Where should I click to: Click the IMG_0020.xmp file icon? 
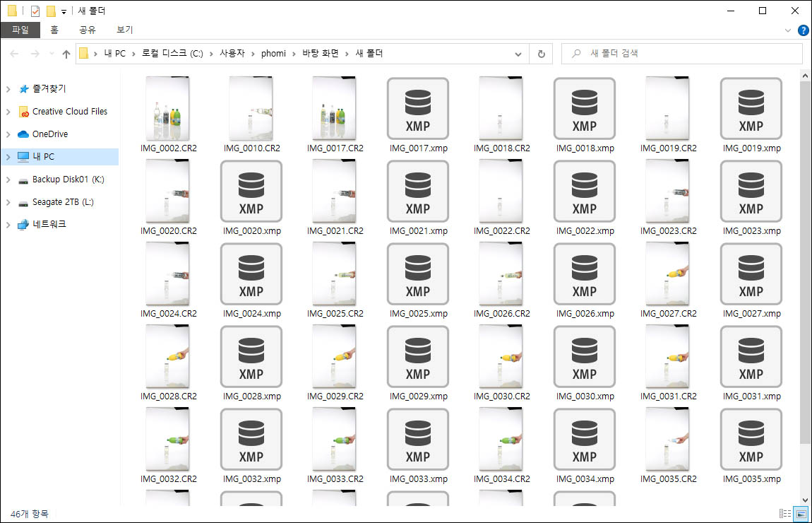251,192
